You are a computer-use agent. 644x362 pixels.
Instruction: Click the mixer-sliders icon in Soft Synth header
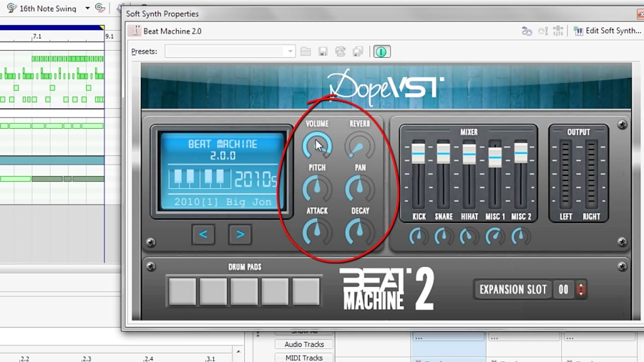[x=557, y=31]
